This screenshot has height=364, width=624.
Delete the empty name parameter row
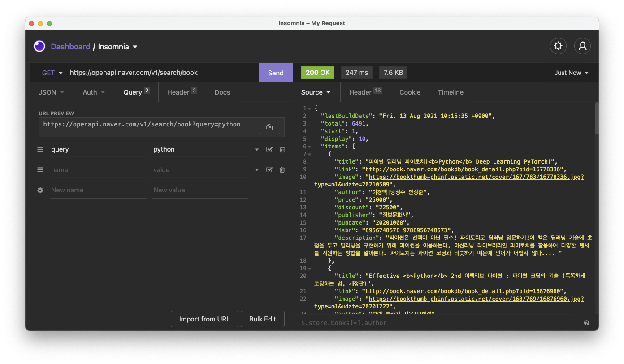point(282,169)
